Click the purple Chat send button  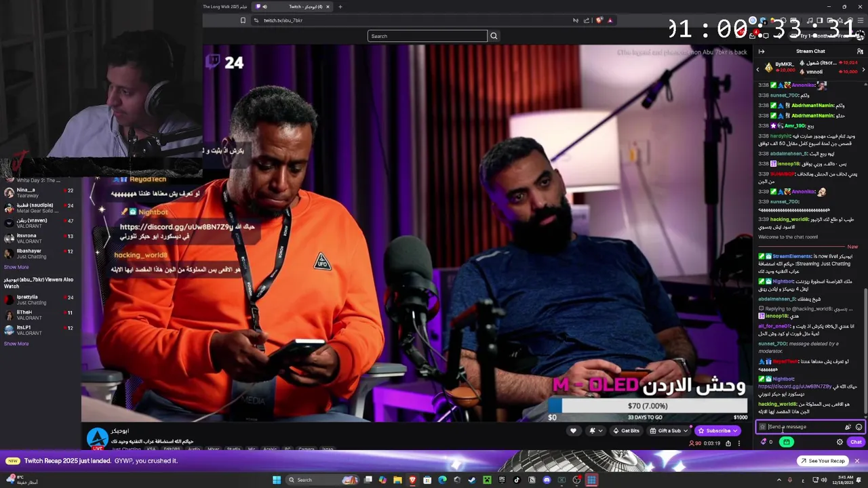(856, 442)
